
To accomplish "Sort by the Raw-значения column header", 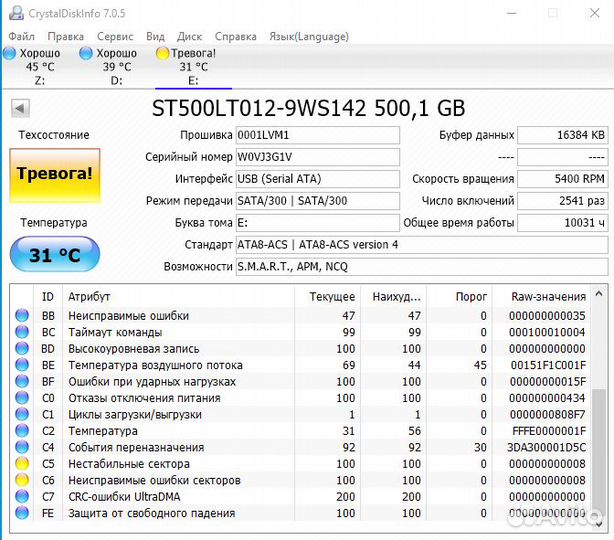I will [547, 297].
